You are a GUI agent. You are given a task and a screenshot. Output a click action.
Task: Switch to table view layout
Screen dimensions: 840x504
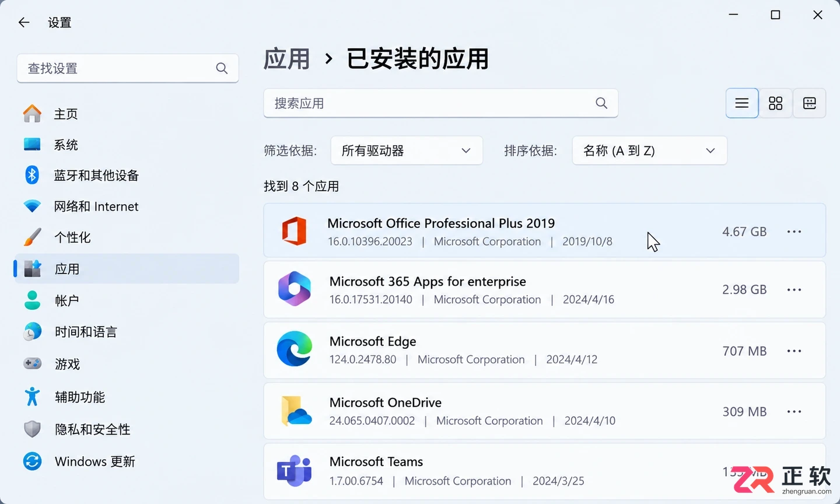point(810,103)
